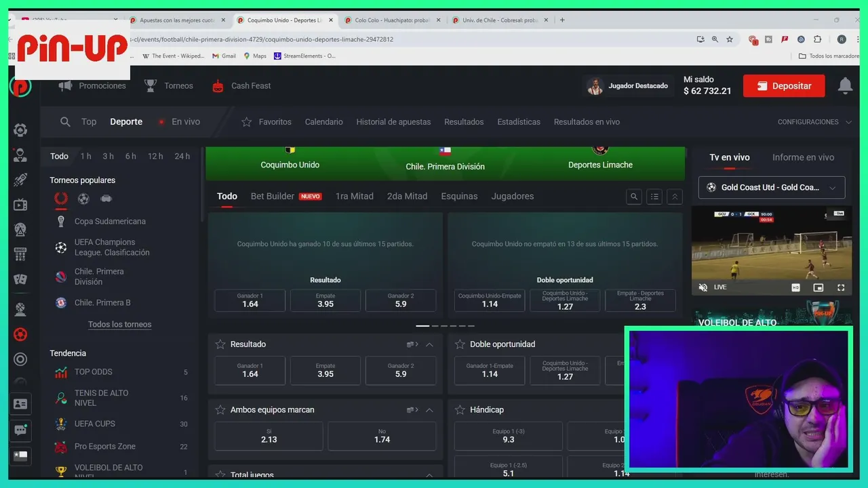Switch market layout with the list view icon
868x488 pixels.
[654, 197]
